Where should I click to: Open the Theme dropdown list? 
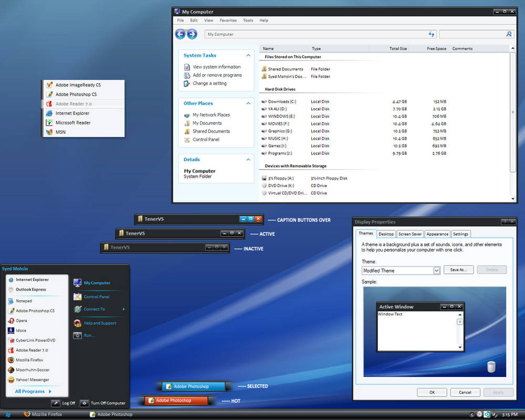[436, 270]
